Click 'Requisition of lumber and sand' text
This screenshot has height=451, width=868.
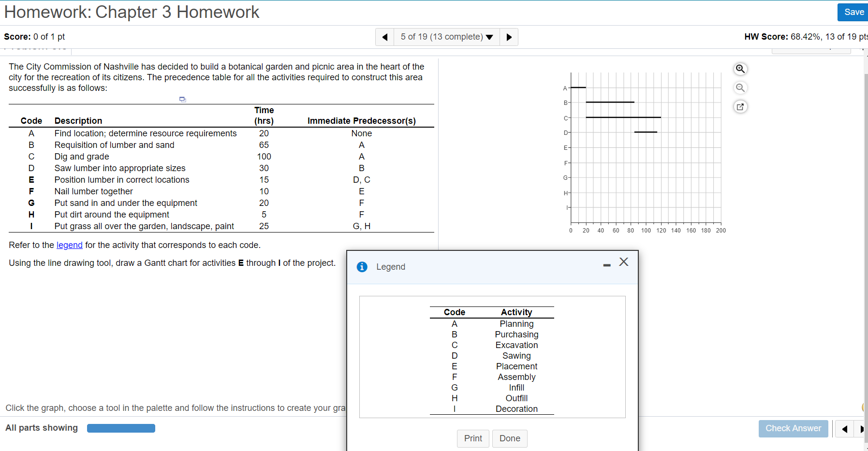click(x=114, y=145)
